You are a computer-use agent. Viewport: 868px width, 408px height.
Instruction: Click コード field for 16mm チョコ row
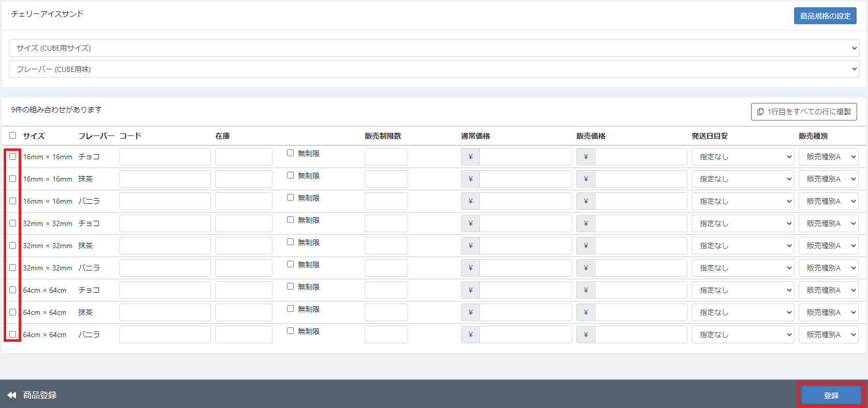tap(165, 157)
